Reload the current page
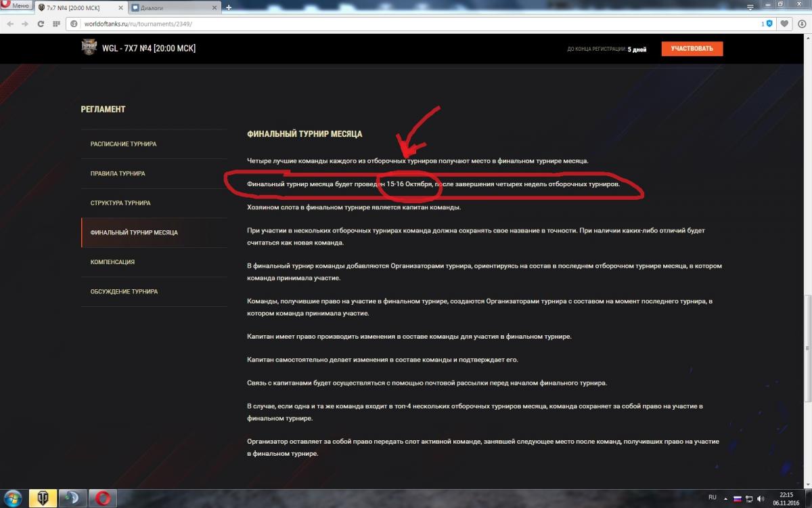Viewport: 812px width, 508px height. pos(41,23)
